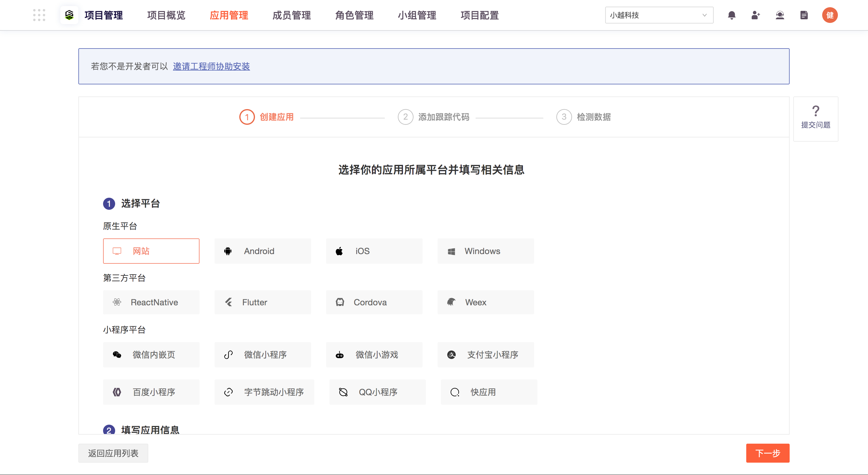
Task: Switch to the 项目概览 tab
Action: [x=166, y=15]
